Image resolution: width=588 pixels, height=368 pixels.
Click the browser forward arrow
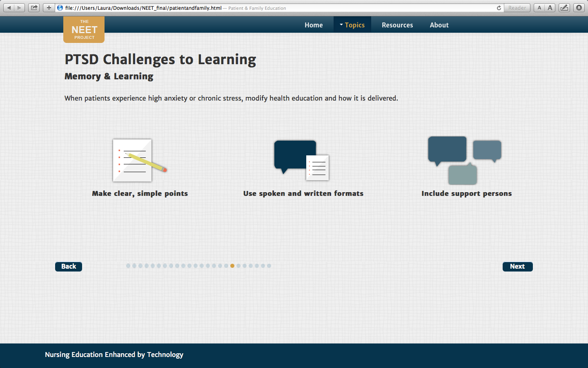(x=19, y=8)
